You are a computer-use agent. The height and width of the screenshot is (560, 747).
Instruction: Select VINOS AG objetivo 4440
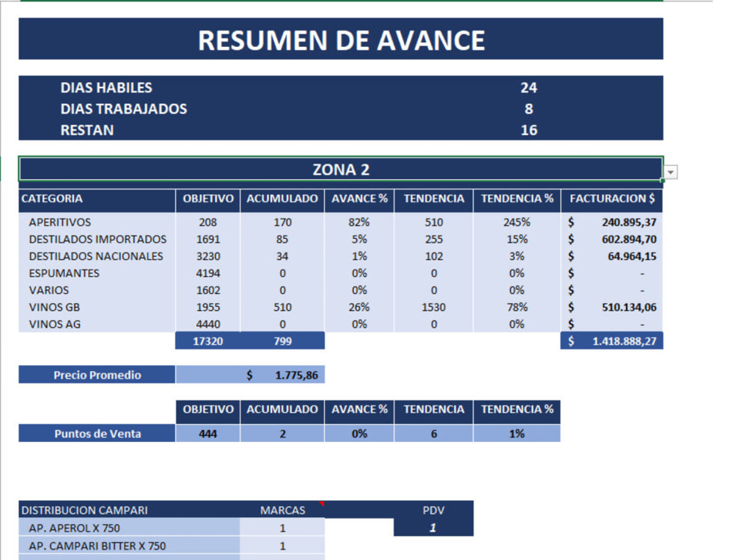pos(208,324)
